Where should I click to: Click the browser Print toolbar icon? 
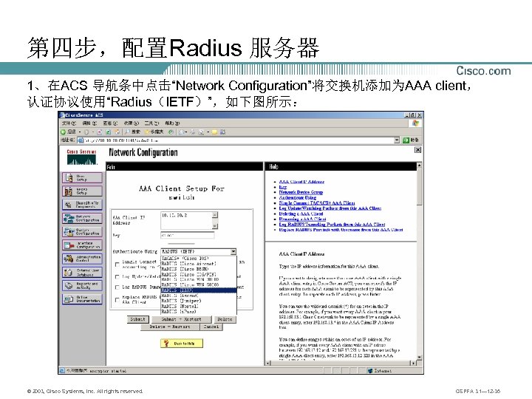192,132
